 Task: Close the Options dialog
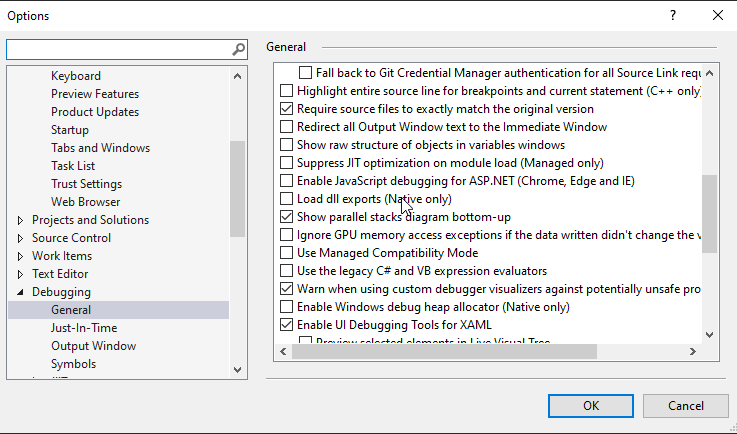tap(718, 16)
